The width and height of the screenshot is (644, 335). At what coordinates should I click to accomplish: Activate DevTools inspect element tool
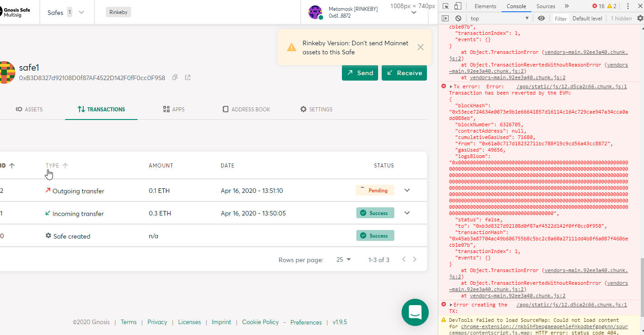coord(446,6)
